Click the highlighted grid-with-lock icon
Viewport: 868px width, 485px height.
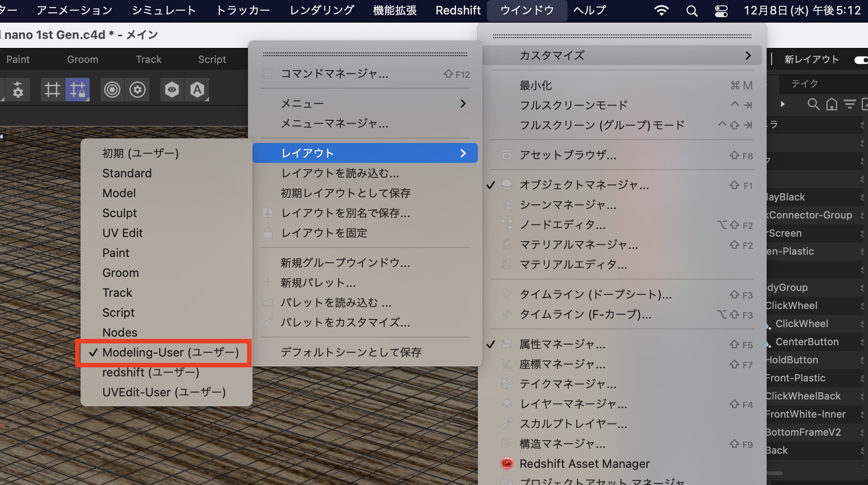(x=77, y=90)
